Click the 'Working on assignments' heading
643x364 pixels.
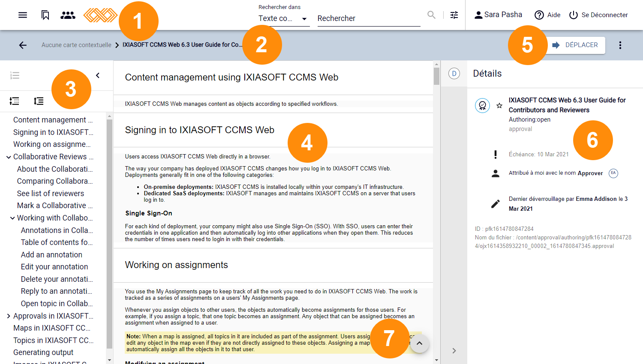(x=176, y=265)
